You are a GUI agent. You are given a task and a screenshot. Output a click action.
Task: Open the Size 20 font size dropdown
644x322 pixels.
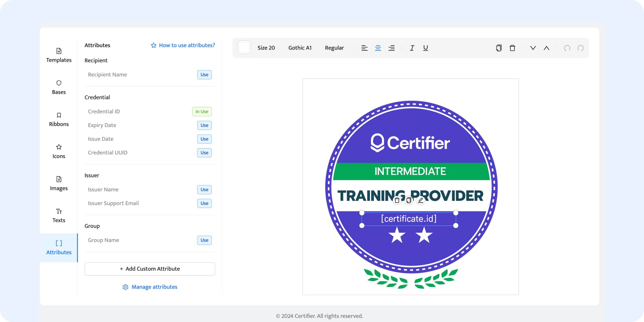tap(266, 48)
